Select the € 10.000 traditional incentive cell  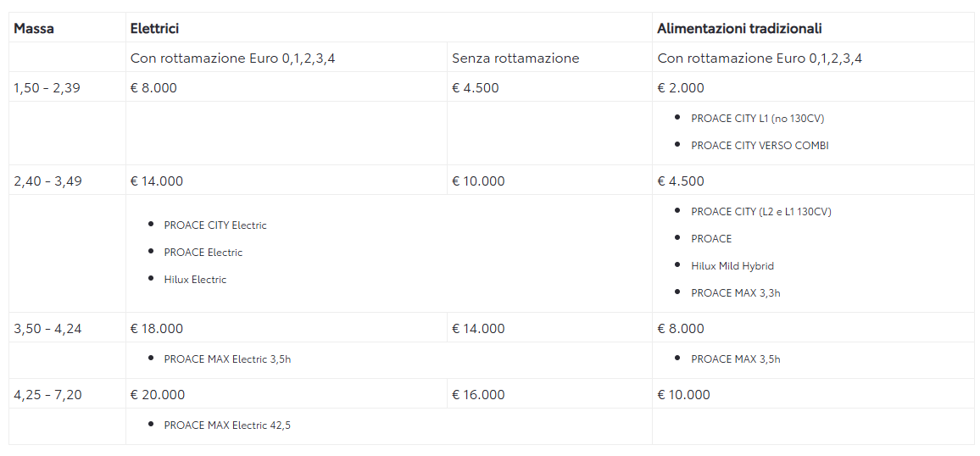point(684,395)
